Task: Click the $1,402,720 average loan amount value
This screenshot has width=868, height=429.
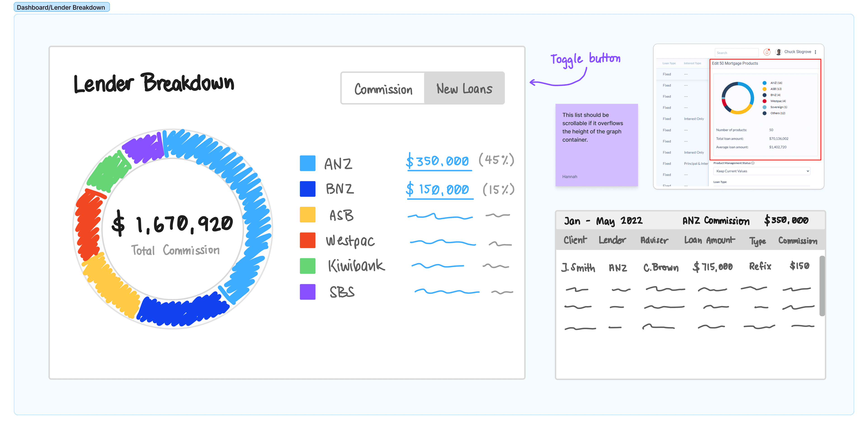Action: (x=778, y=147)
